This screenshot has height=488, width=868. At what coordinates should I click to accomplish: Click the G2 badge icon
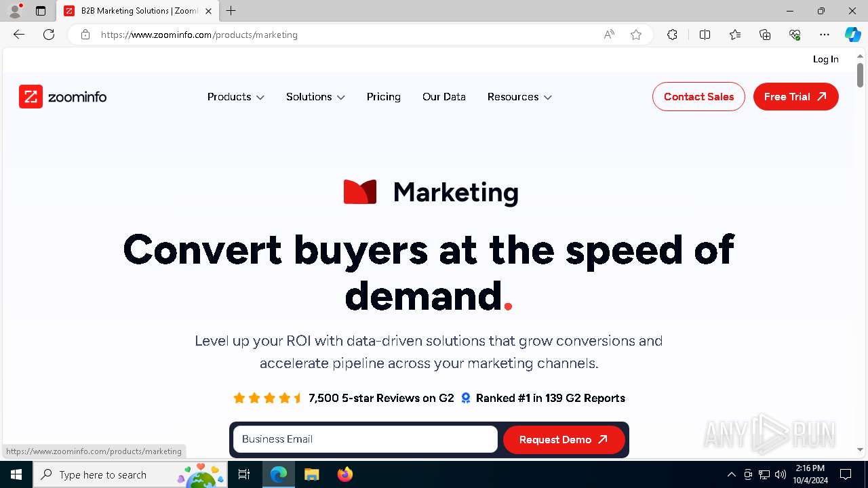[x=466, y=398]
